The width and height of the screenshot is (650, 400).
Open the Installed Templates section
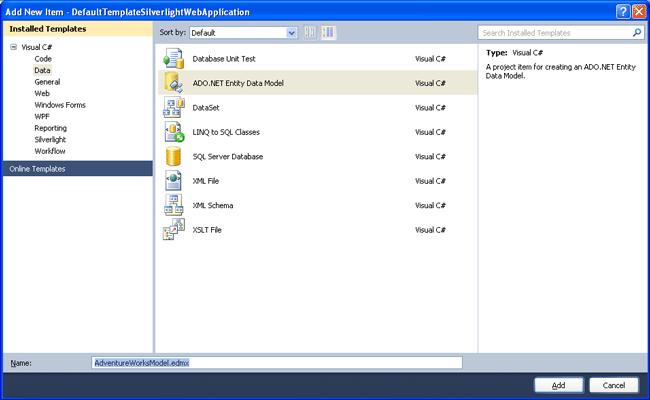tap(78, 29)
